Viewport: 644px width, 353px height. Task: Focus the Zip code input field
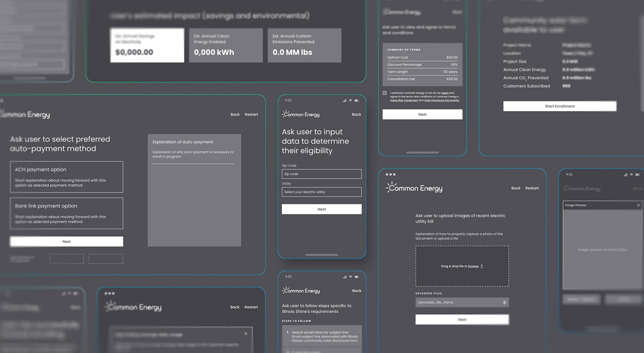(x=321, y=174)
